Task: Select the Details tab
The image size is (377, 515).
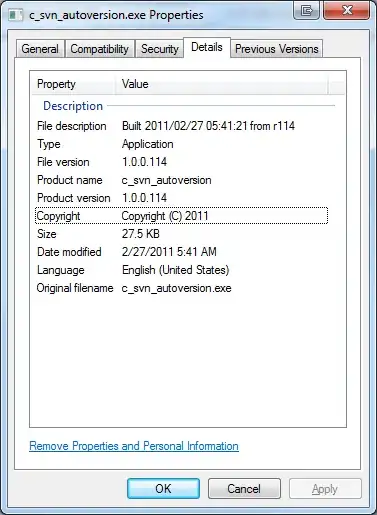Action: (207, 47)
